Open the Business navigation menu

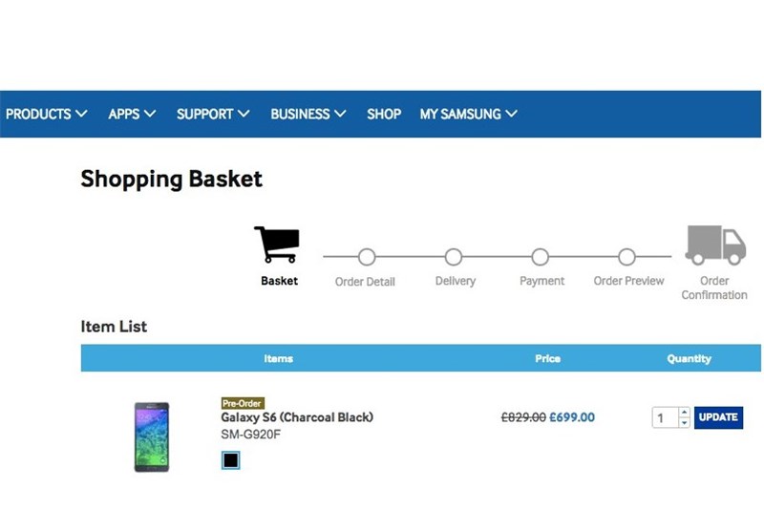pos(308,114)
